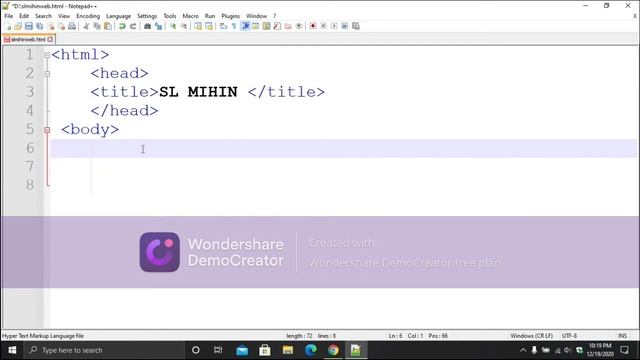Open user defined language dialog icon
This screenshot has height=360, width=640.
[256, 26]
